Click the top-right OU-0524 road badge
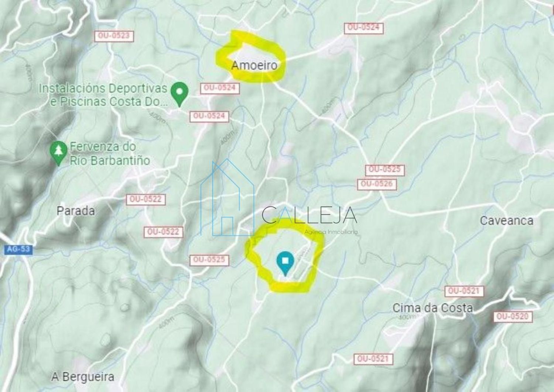The height and width of the screenshot is (392, 554). pyautogui.click(x=364, y=28)
